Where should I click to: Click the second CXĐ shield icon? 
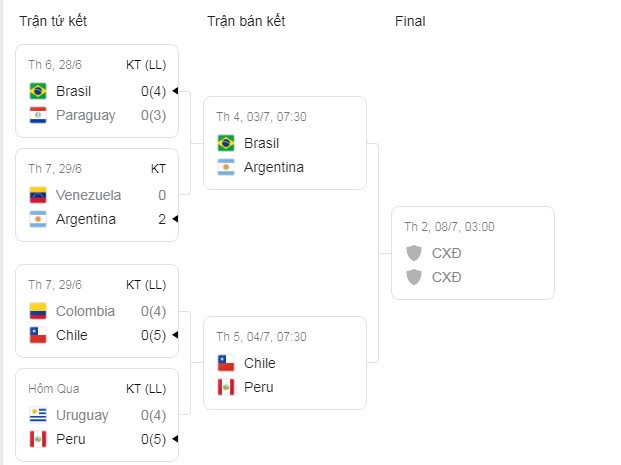(414, 277)
